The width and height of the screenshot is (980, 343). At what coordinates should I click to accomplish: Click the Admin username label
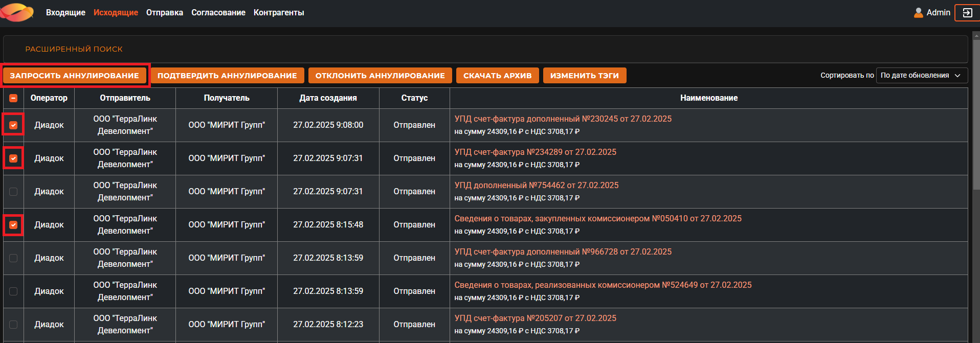point(939,13)
